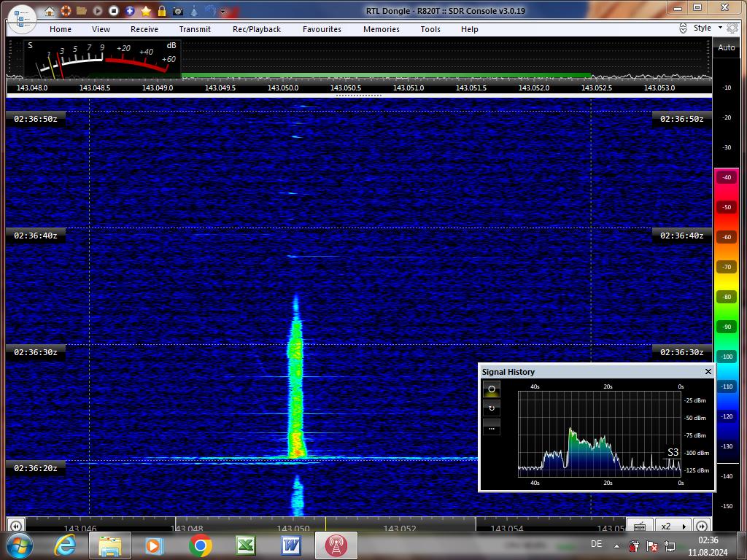Click the rewind arrows button at bottom left
Viewport: 747px width, 560px height.
click(15, 526)
